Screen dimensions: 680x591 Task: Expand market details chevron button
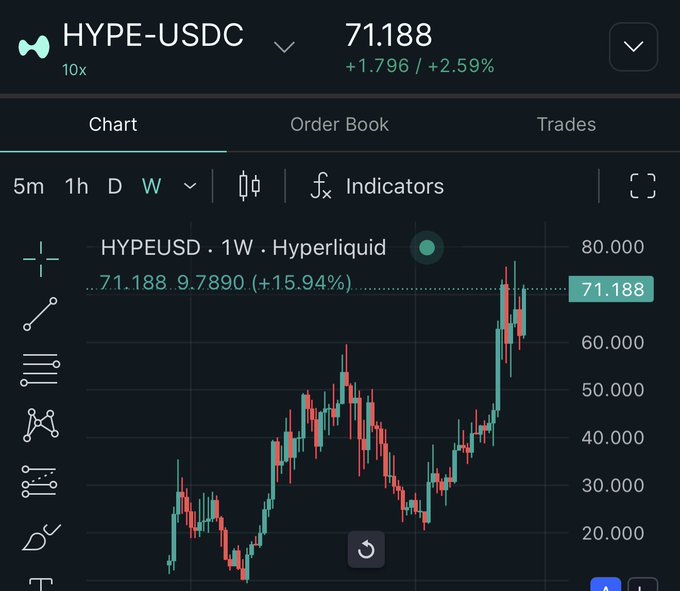click(x=633, y=46)
